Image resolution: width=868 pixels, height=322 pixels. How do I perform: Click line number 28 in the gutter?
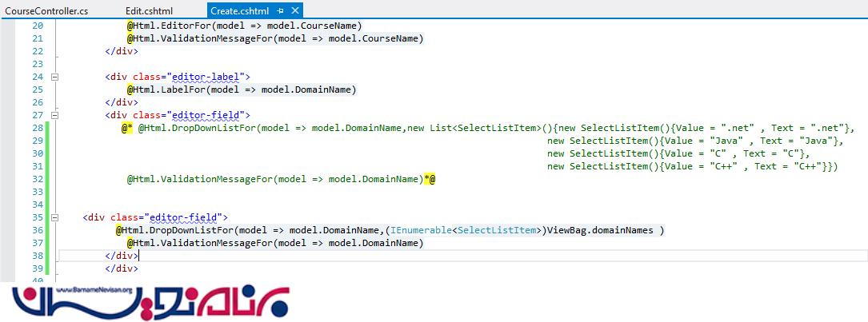point(37,128)
